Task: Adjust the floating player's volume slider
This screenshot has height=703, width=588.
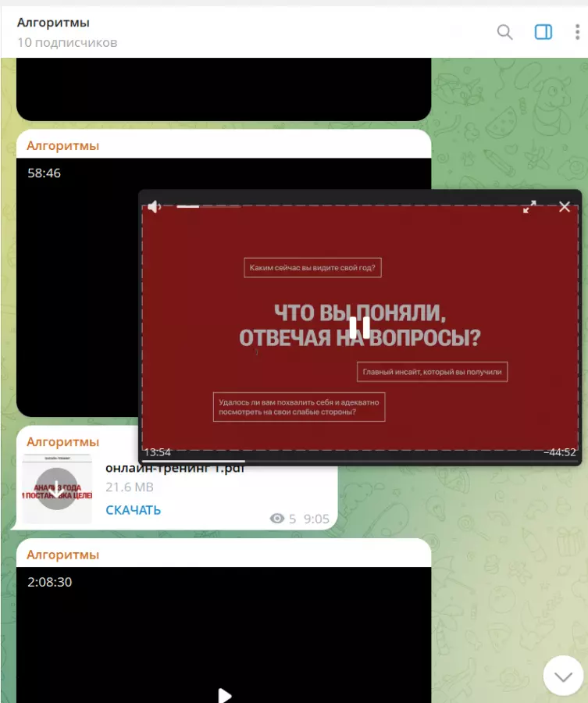Action: tap(207, 206)
